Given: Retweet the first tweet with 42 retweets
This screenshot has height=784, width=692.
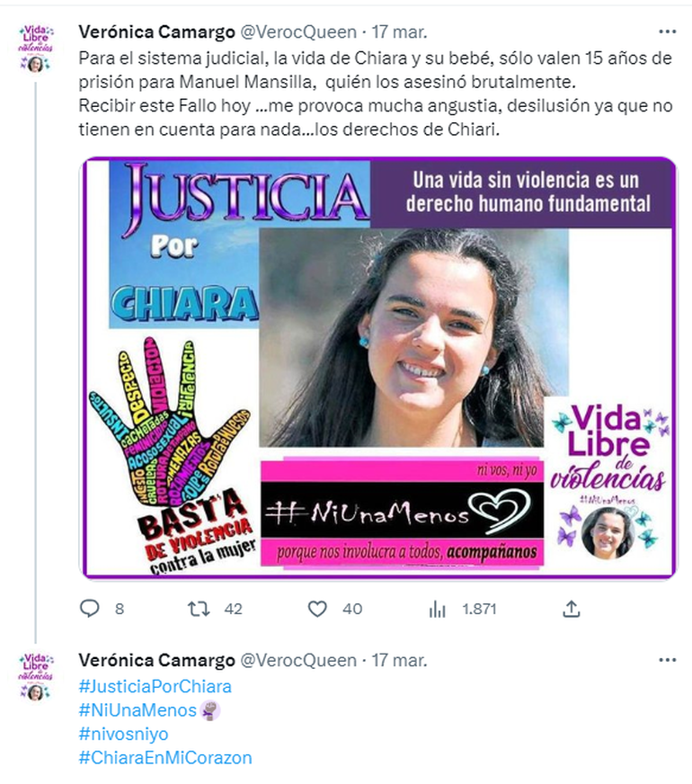Looking at the screenshot, I should (x=199, y=609).
